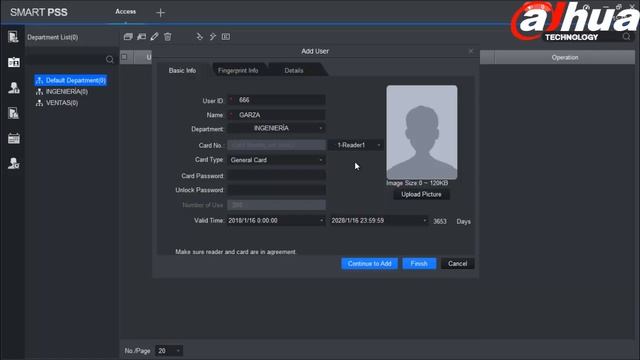Click the department search input box
The width and height of the screenshot is (640, 360).
pyautogui.click(x=66, y=59)
